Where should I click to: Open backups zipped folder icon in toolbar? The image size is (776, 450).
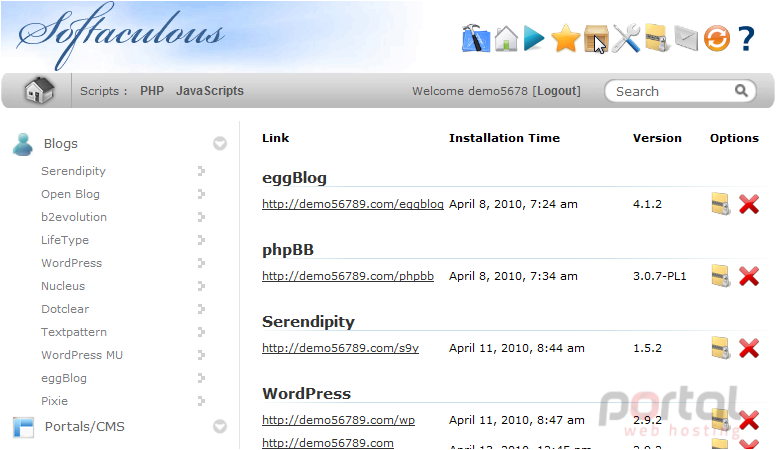[657, 38]
